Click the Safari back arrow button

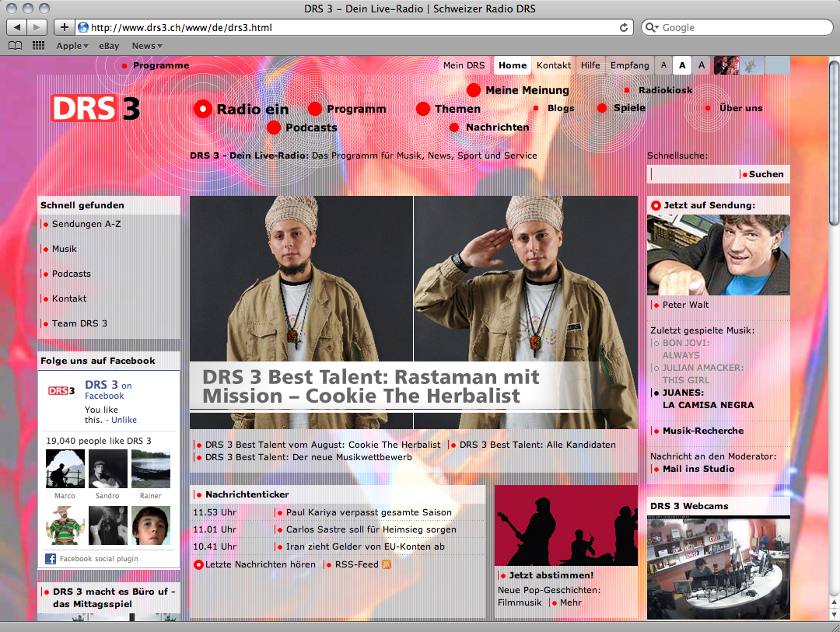click(17, 27)
